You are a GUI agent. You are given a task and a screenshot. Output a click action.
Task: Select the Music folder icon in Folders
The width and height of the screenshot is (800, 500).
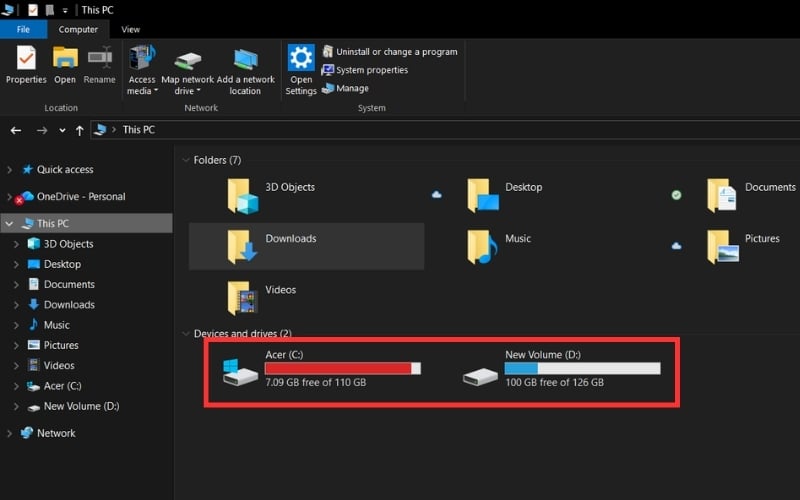coord(482,247)
